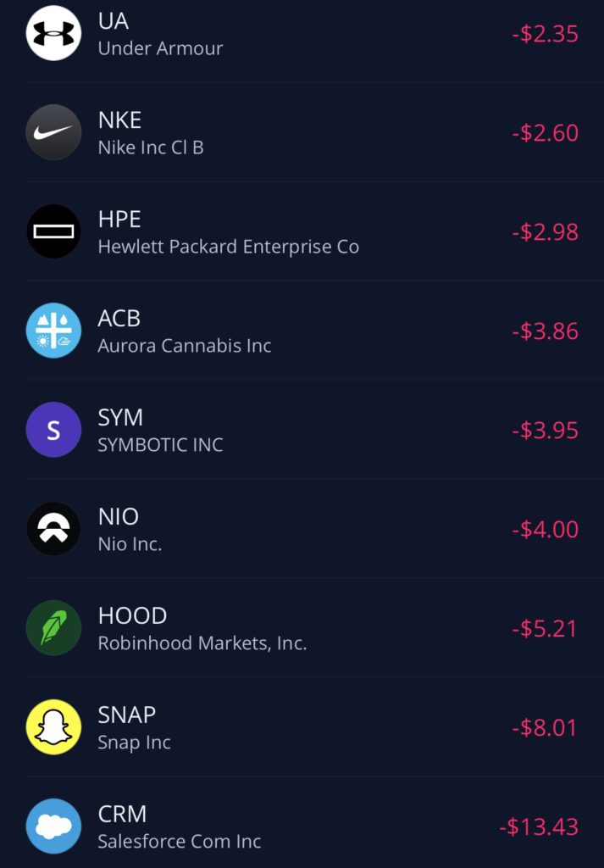Select the -$4.00 loss for NIO
Image resolution: width=604 pixels, height=868 pixels.
545,530
